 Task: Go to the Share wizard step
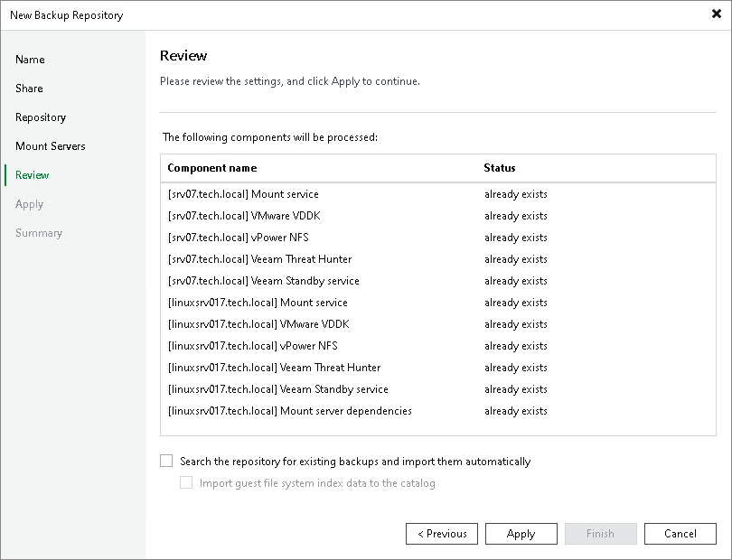29,89
